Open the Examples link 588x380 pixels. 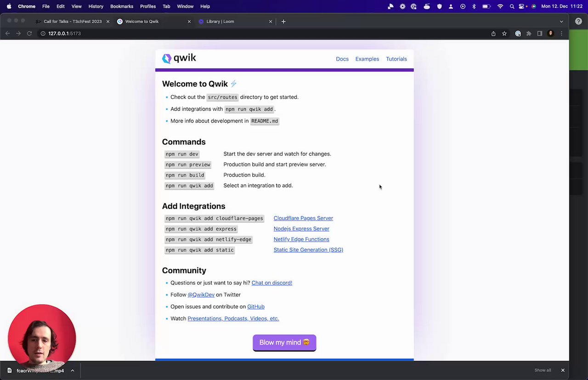(x=367, y=59)
